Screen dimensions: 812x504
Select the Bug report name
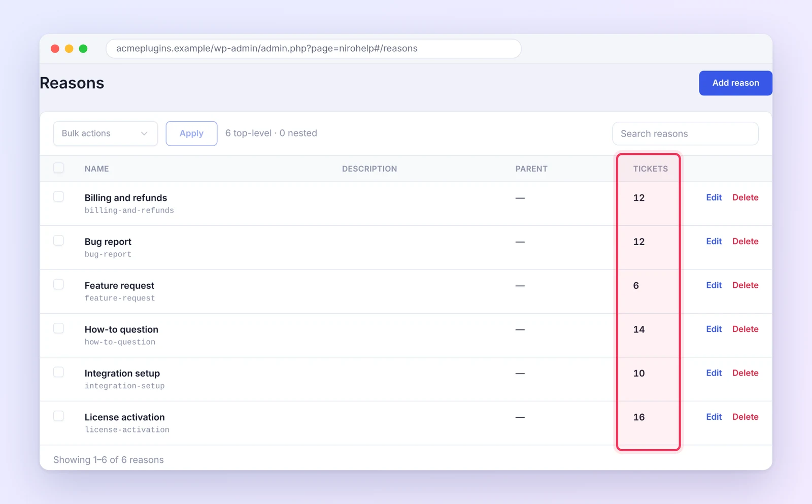108,242
